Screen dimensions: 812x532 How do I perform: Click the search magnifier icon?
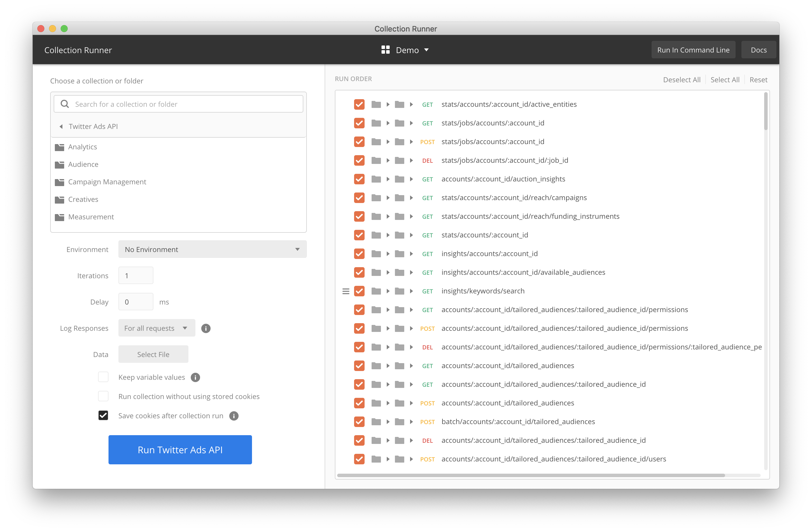point(65,104)
